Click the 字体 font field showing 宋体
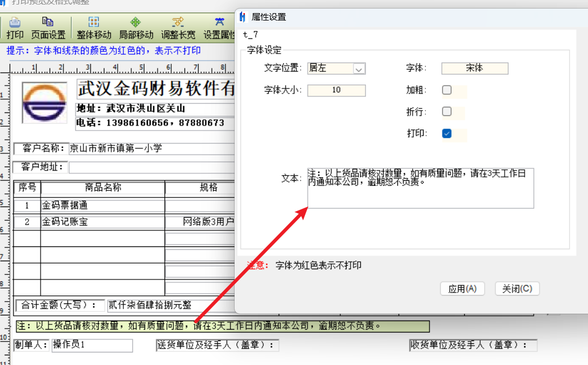The width and height of the screenshot is (588, 365). [x=474, y=68]
